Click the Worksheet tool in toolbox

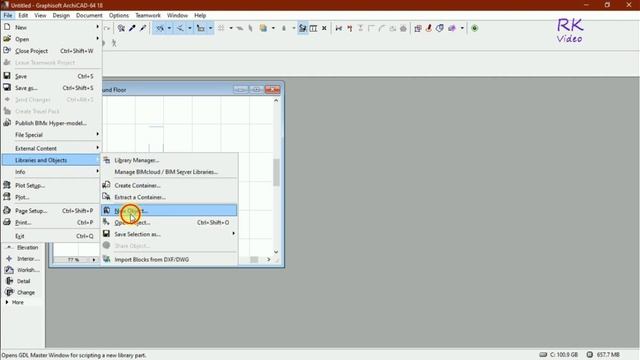coord(23,270)
